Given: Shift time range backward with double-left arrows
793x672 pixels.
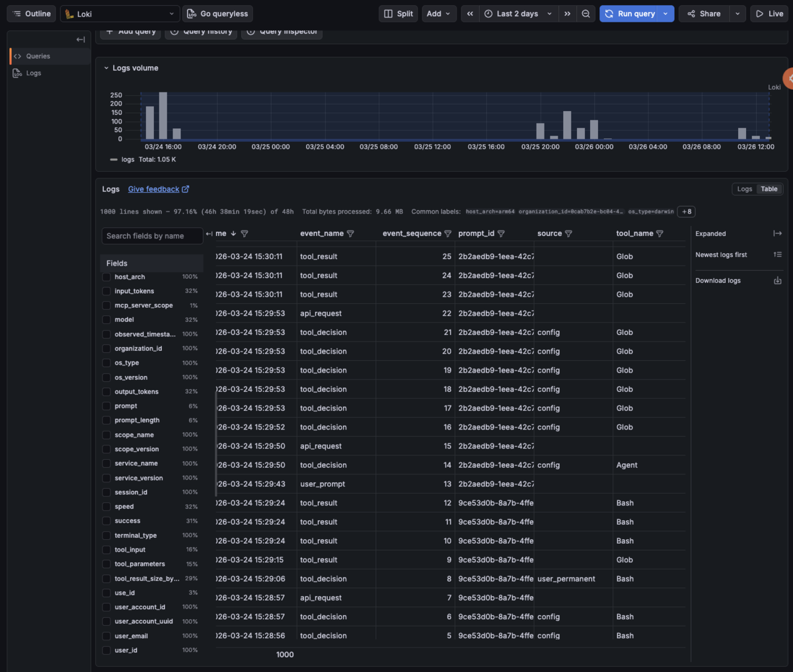Looking at the screenshot, I should click(x=470, y=14).
